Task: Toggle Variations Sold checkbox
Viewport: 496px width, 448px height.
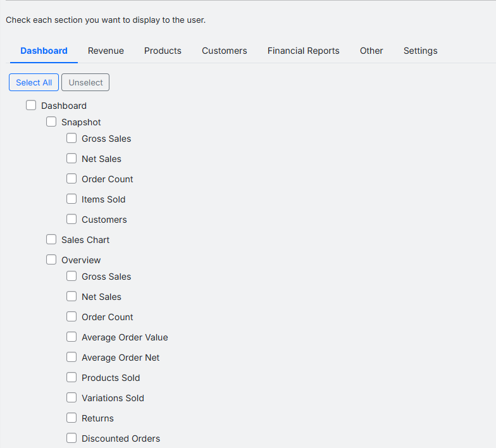Action: 71,398
